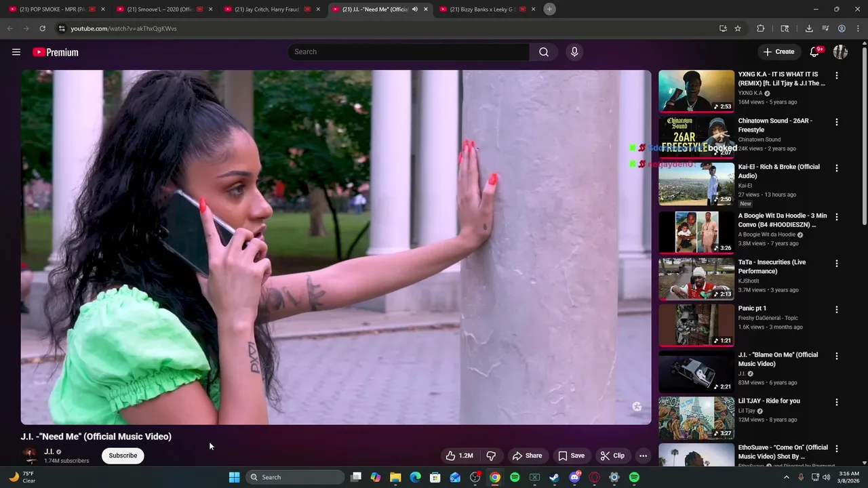Switch to Smoove'L - 2020 tab

[164, 9]
